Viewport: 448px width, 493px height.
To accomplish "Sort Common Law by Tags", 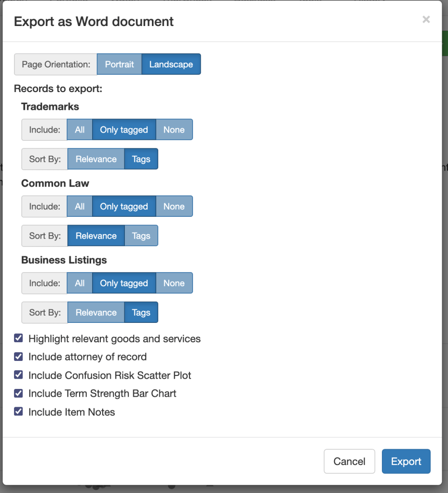I will 141,236.
